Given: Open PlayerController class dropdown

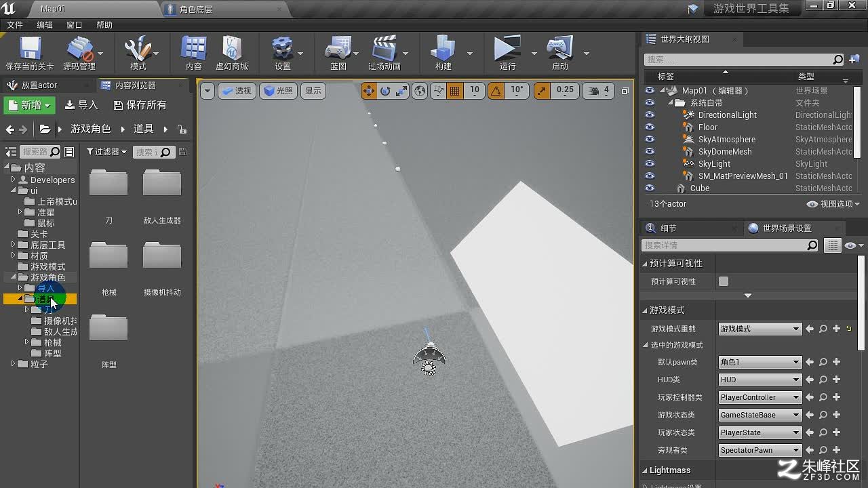Looking at the screenshot, I should (x=759, y=397).
